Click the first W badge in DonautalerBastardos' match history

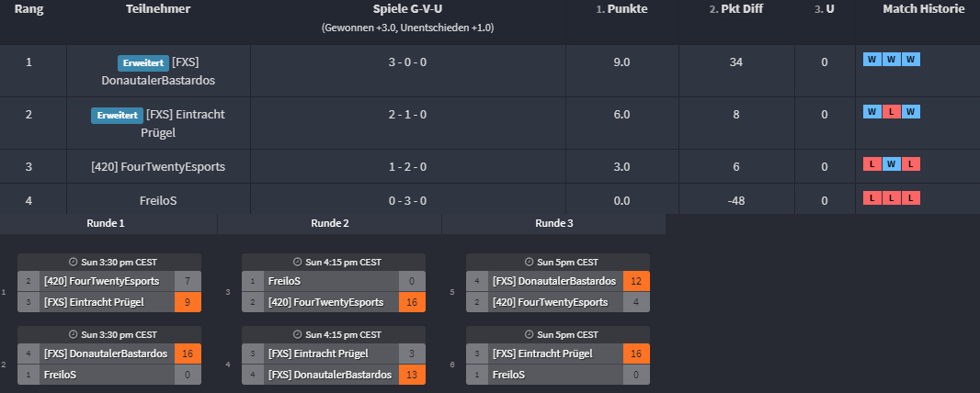[x=872, y=60]
